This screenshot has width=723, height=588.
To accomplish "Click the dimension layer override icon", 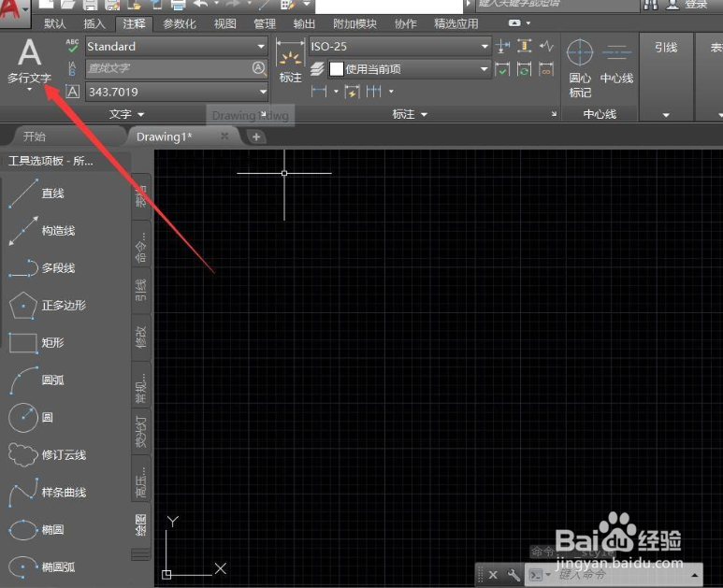I will pyautogui.click(x=317, y=69).
